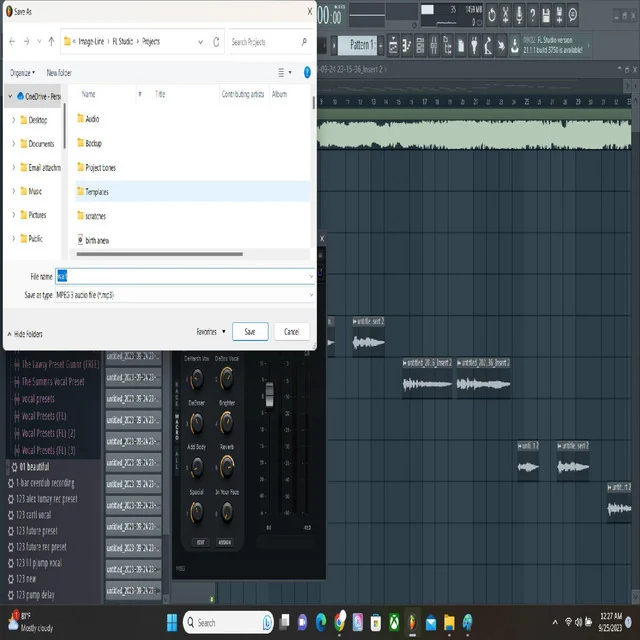Collapse the OneDrive node in navigation pane

[x=10, y=97]
